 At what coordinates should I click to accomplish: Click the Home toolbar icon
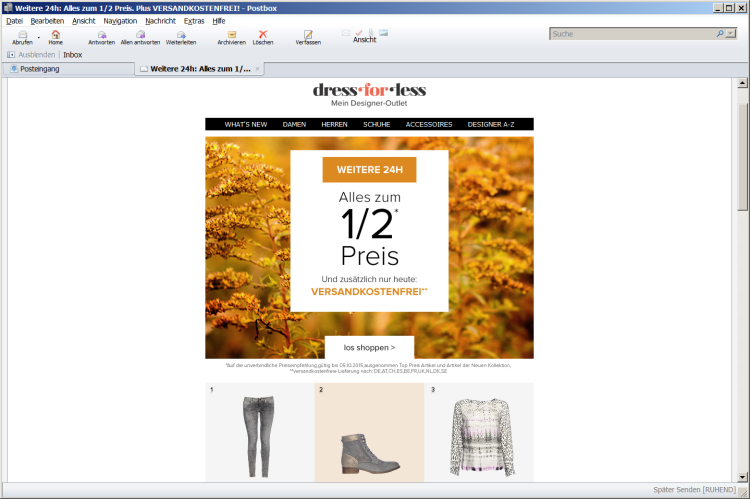click(55, 35)
